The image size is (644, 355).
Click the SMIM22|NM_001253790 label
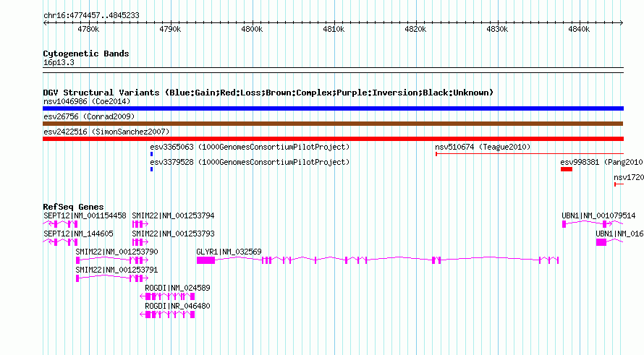coord(116,252)
